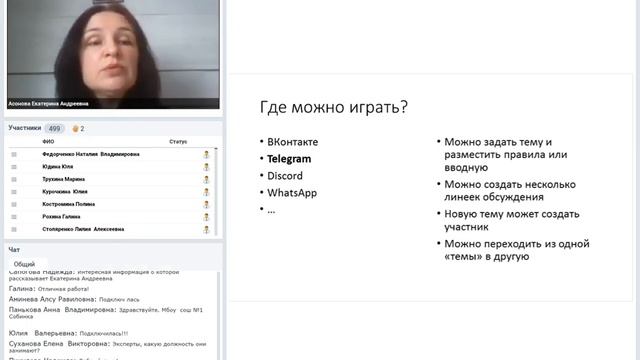Click slide title Где можно играть?

(334, 107)
